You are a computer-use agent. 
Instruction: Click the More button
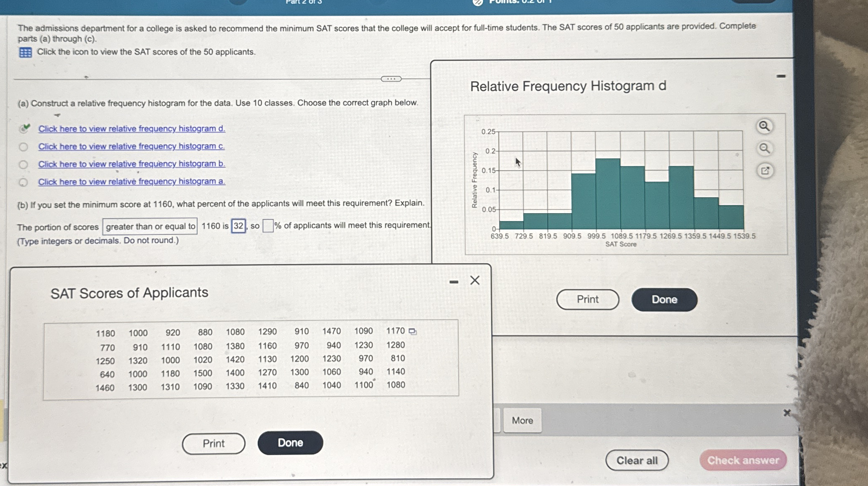click(522, 421)
